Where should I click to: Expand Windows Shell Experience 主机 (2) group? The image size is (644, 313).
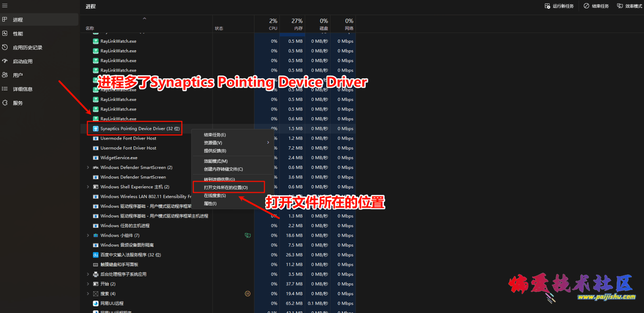pos(88,187)
